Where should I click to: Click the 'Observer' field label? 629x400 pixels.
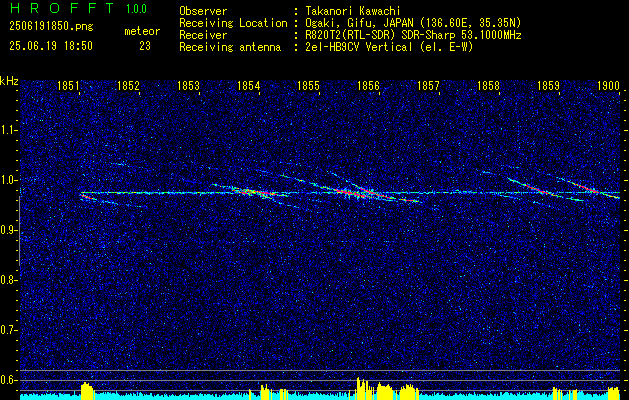tap(203, 11)
